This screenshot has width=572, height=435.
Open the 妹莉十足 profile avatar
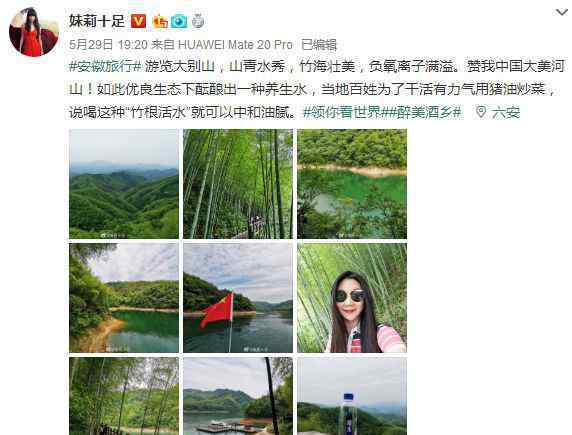[34, 32]
